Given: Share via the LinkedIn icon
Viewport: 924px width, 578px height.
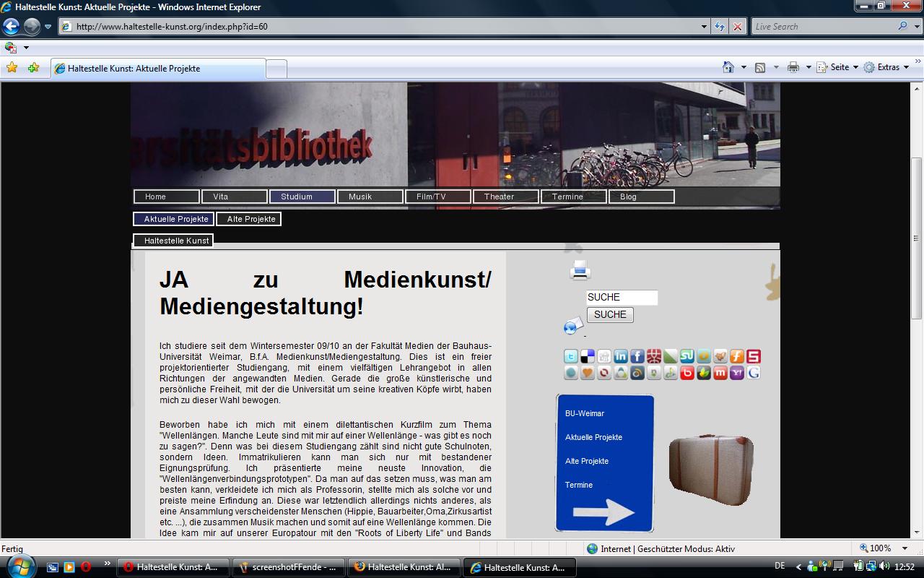Looking at the screenshot, I should click(620, 356).
